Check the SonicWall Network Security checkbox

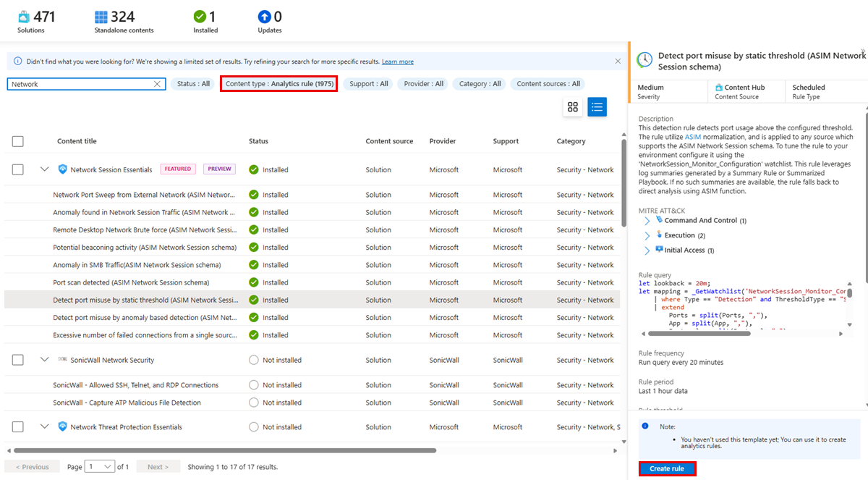tap(18, 360)
